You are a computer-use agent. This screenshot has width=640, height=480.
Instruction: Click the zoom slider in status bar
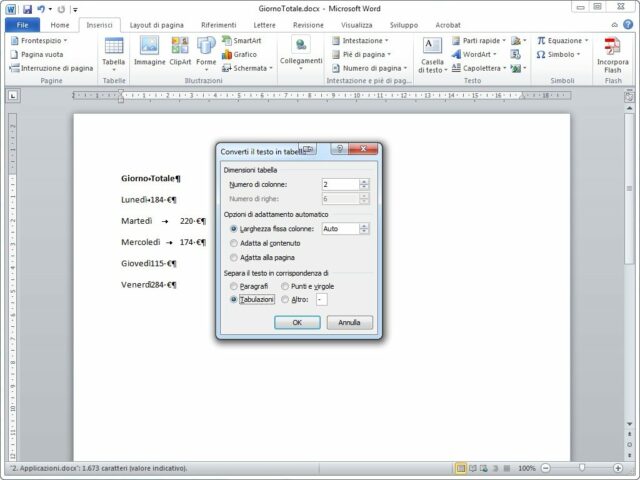coord(582,468)
